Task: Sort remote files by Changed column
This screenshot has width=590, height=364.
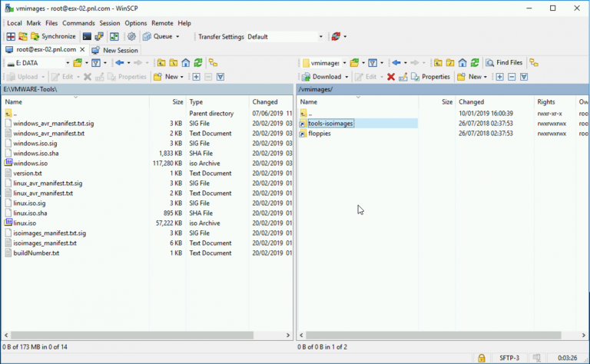Action: 494,102
